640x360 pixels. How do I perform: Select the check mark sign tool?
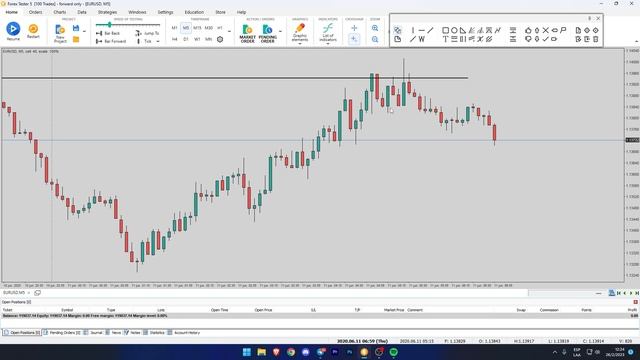[x=545, y=39]
